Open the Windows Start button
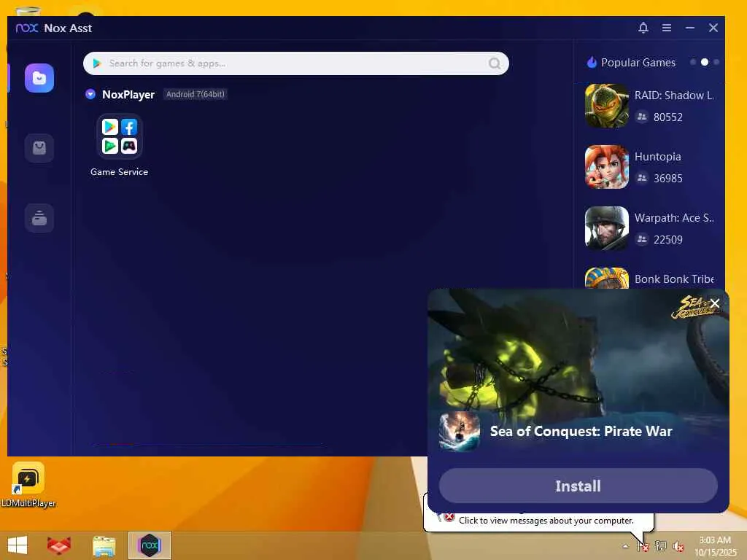Screen dimensions: 747x560 18,545
